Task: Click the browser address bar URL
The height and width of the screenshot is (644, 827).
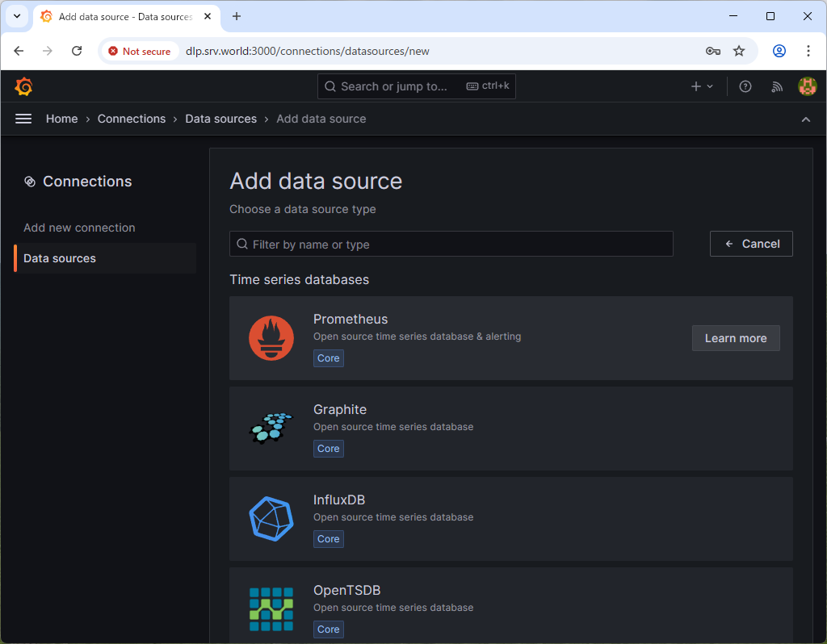Action: (x=308, y=51)
